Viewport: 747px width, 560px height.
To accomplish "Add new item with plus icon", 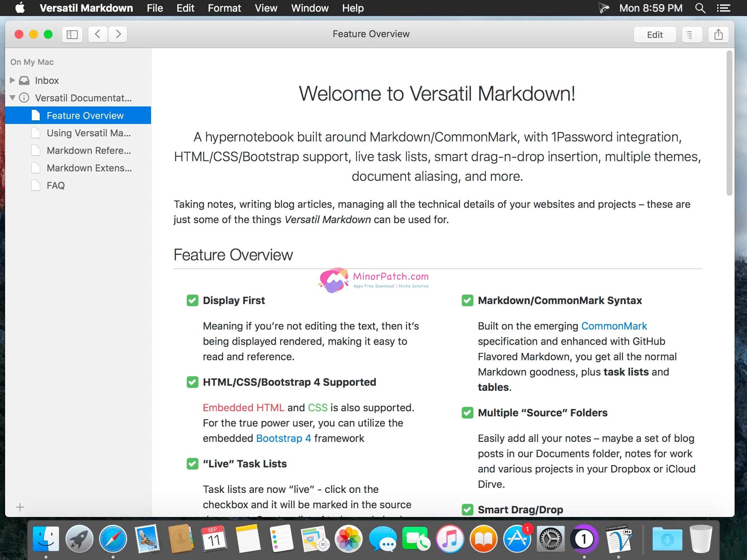I will tap(20, 507).
